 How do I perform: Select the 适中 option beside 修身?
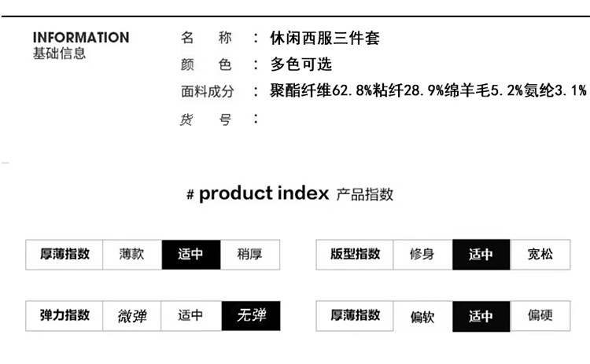(x=481, y=255)
